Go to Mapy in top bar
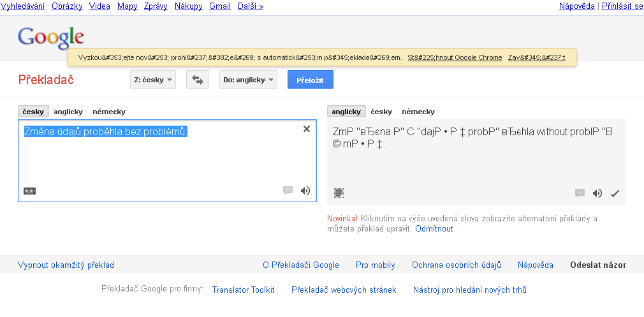Image resolution: width=644 pixels, height=317 pixels. (128, 6)
